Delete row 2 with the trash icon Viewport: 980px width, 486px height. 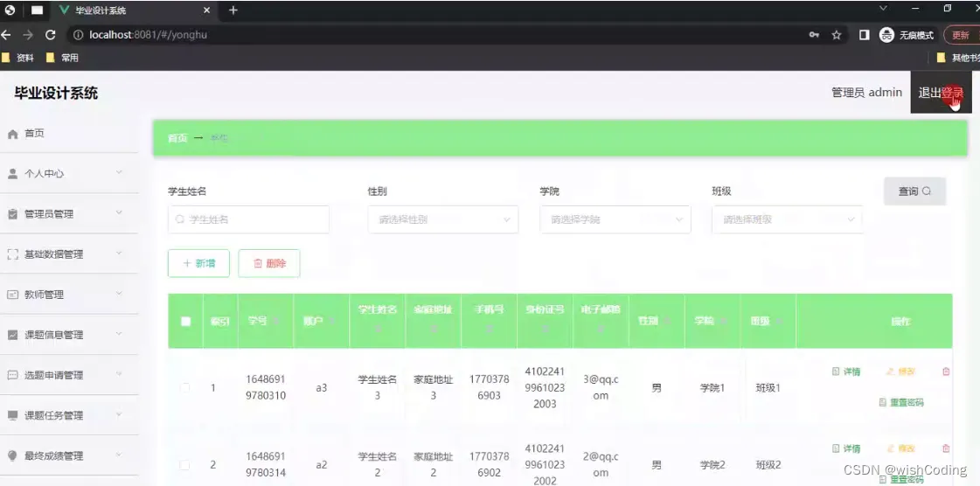click(946, 448)
